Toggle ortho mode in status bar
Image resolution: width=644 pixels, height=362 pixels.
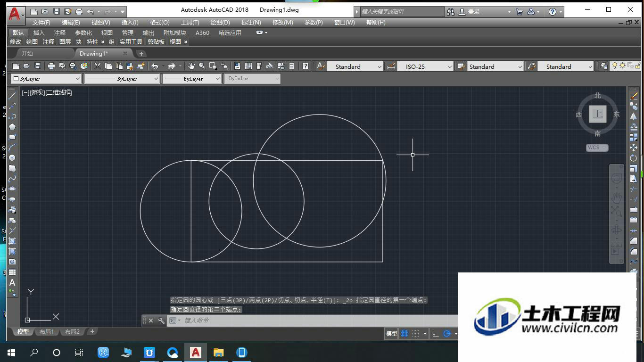tap(436, 333)
